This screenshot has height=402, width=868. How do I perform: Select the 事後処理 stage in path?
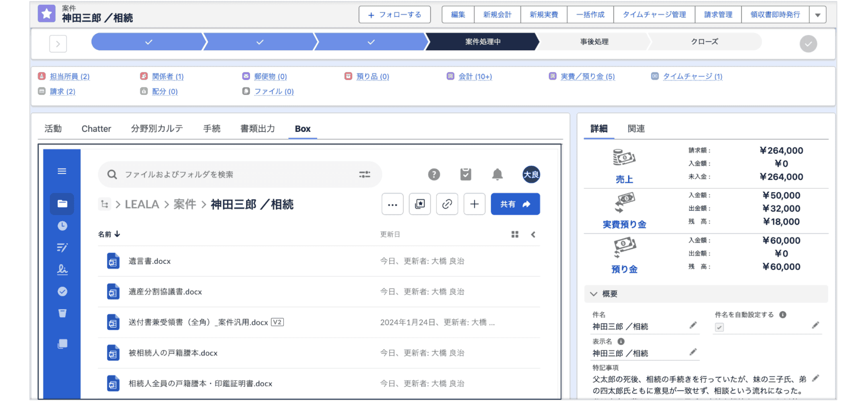(594, 42)
